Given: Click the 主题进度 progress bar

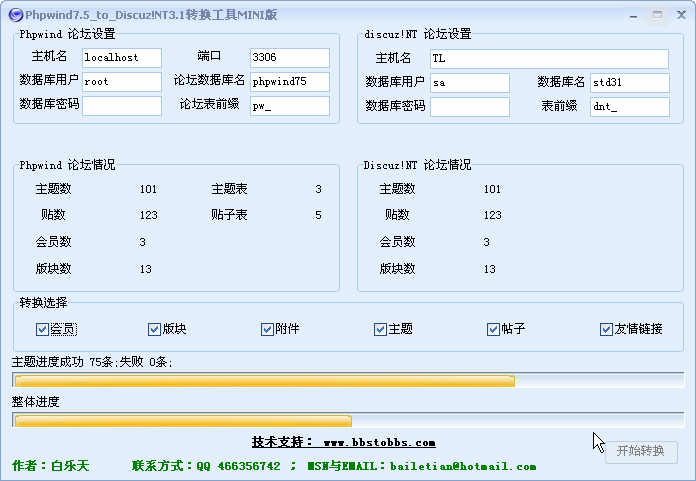Looking at the screenshot, I should tap(348, 380).
